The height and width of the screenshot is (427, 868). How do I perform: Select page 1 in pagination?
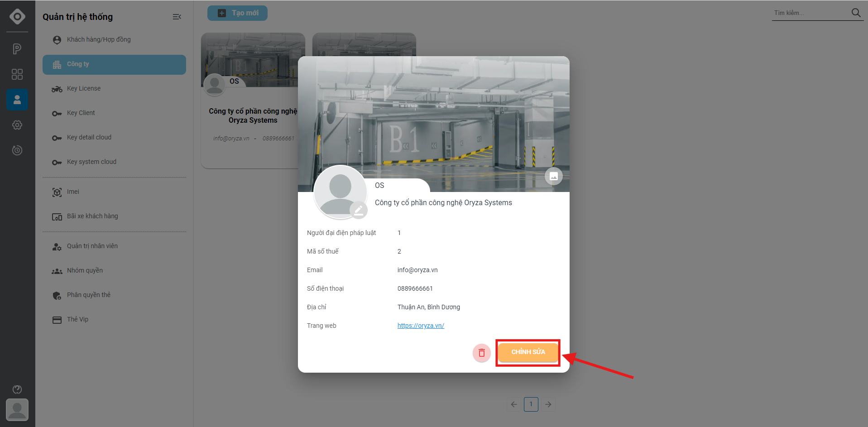point(531,404)
